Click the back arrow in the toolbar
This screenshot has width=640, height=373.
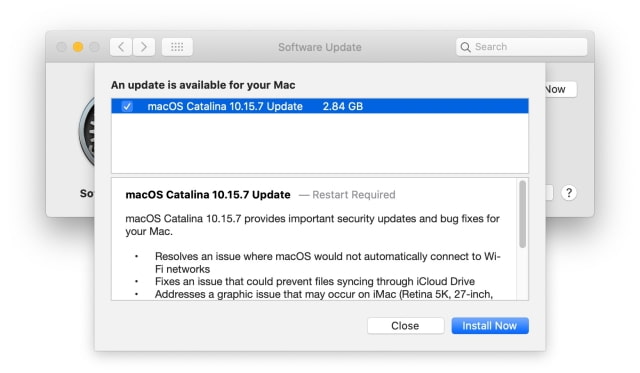click(121, 47)
